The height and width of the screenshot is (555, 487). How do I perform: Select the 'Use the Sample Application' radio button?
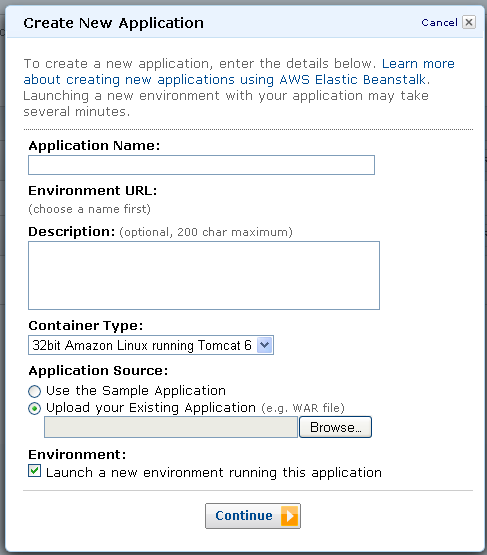[34, 391]
